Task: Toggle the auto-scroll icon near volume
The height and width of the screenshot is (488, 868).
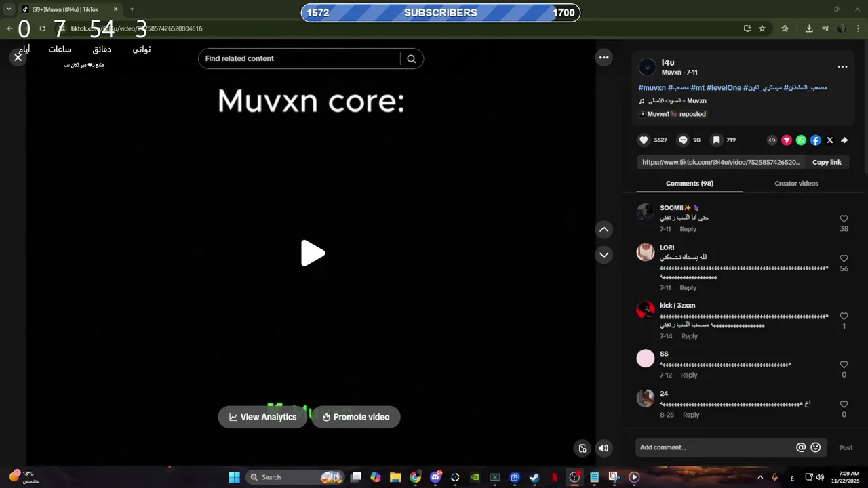Action: pos(583,448)
